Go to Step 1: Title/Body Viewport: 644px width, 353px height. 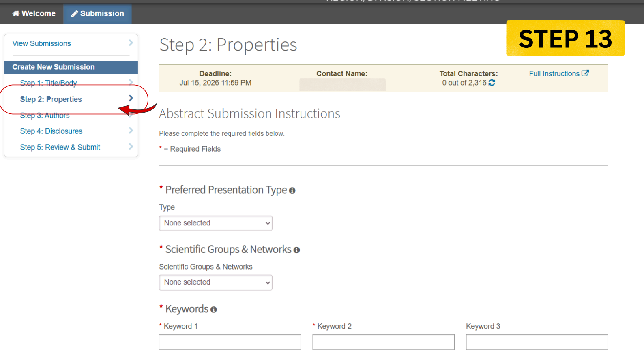48,83
